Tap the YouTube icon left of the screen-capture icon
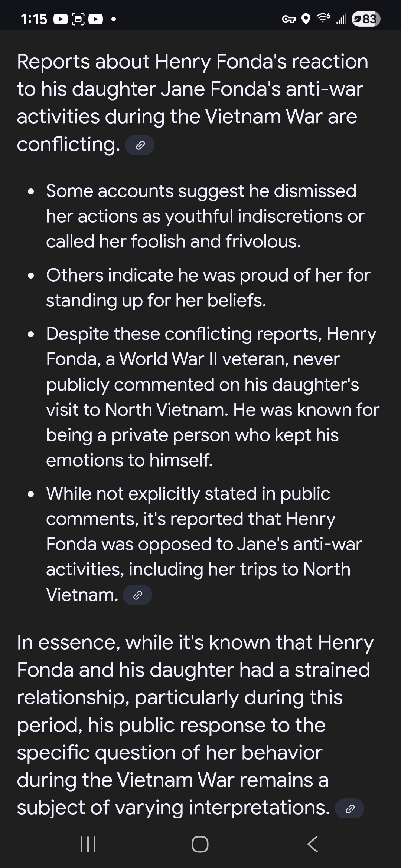This screenshot has width=401, height=868. pyautogui.click(x=61, y=19)
